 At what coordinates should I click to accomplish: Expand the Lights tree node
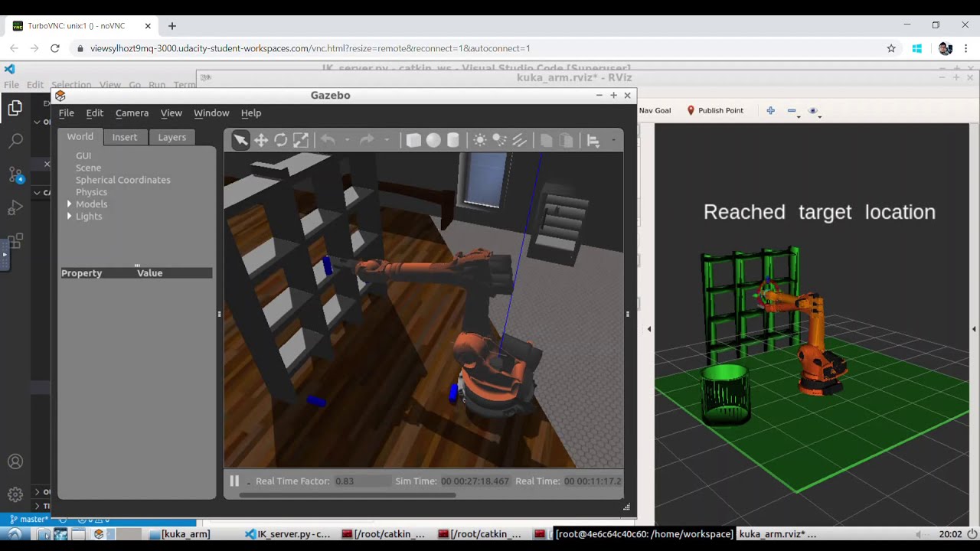point(70,217)
